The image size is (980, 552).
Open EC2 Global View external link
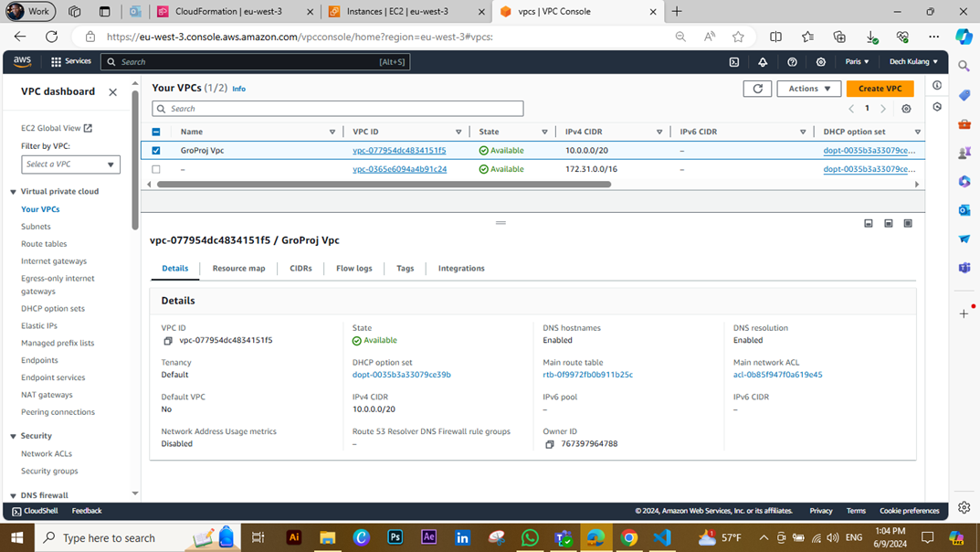[57, 128]
